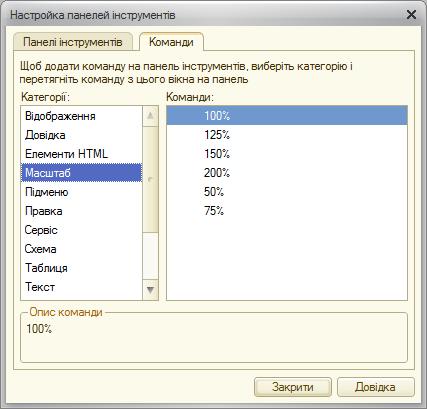Select the Правка category
This screenshot has height=409, width=427.
(81, 211)
